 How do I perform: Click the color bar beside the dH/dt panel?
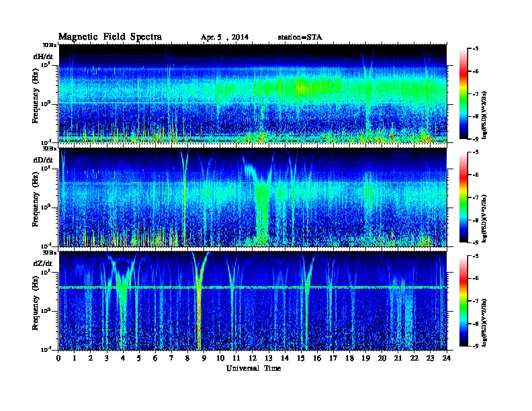[463, 94]
